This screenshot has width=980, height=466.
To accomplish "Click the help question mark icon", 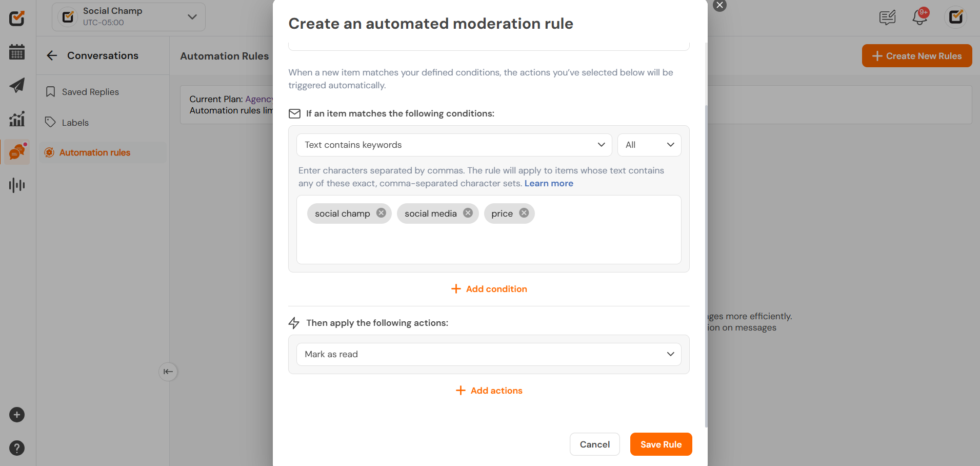I will point(17,448).
